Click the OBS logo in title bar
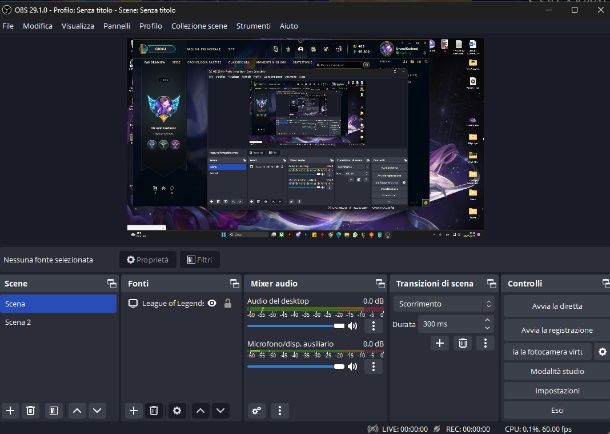 (7, 10)
